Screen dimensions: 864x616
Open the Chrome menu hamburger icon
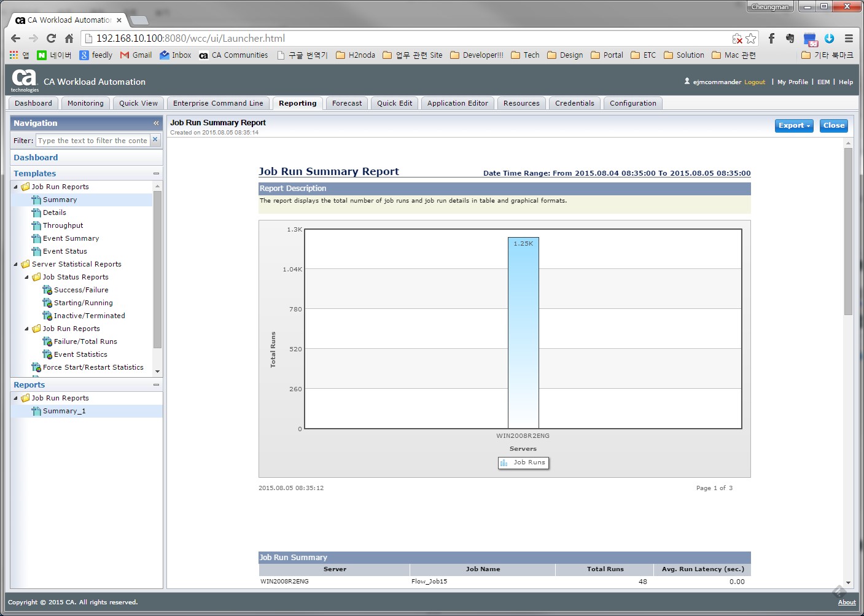coord(849,38)
